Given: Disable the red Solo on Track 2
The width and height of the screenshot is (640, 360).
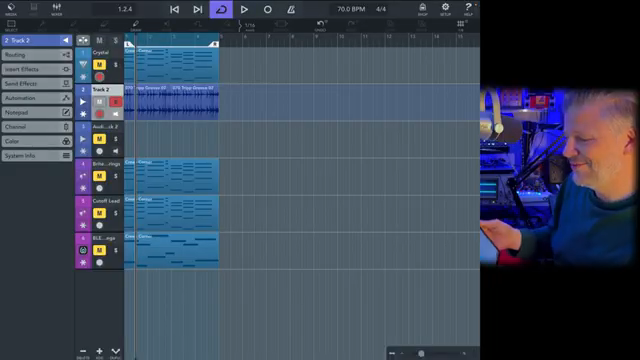Looking at the screenshot, I should click(x=116, y=102).
